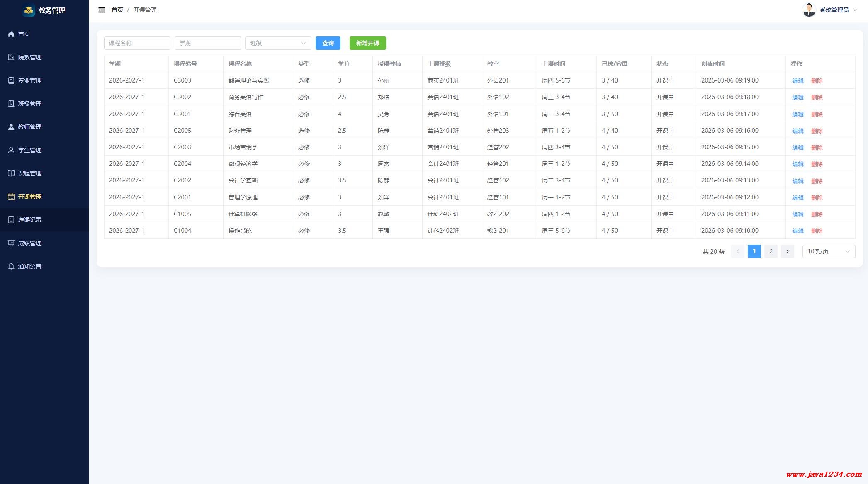Image resolution: width=868 pixels, height=484 pixels.
Task: Collapse sidebar with hamburger icon
Action: 102,10
